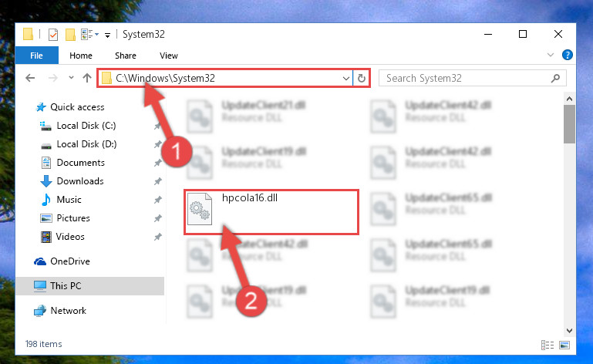Expand the ribbon chevron
Image resolution: width=593 pixels, height=364 pixels.
click(x=551, y=55)
